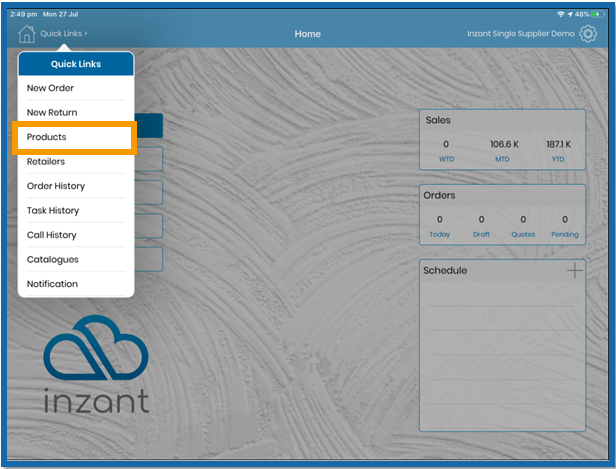The image size is (616, 469).
Task: Tap the Home house icon
Action: (x=27, y=34)
